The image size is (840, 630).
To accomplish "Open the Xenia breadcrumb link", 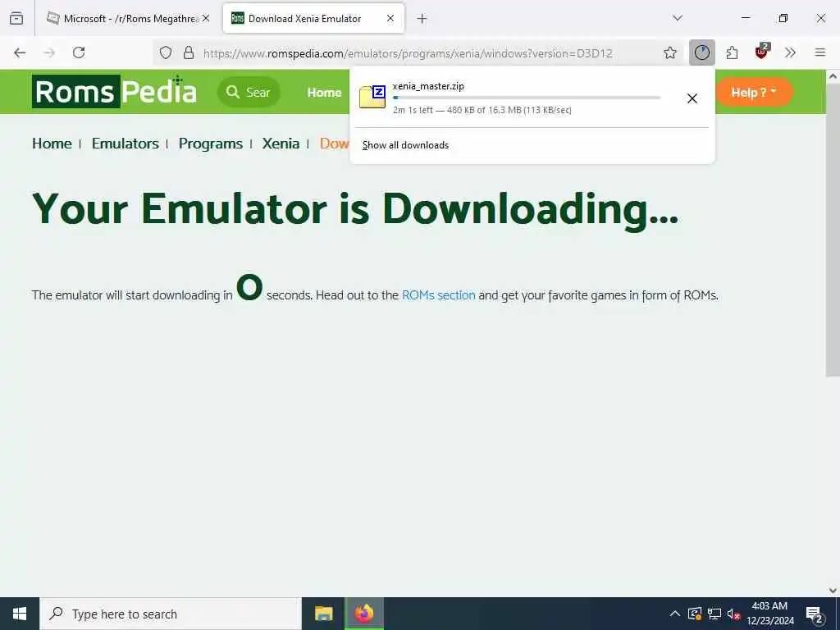I will (x=281, y=144).
